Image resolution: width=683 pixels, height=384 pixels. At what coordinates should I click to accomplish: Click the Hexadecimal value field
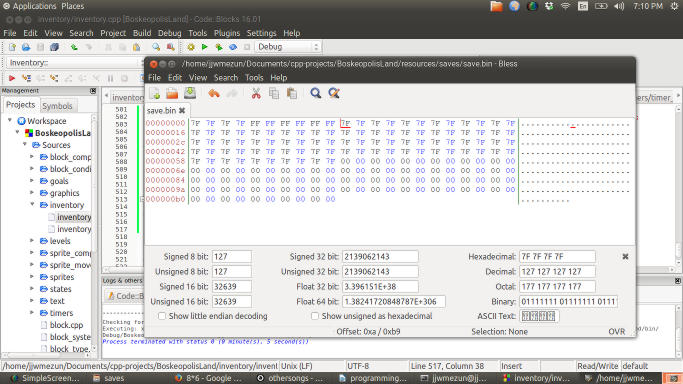coord(557,256)
